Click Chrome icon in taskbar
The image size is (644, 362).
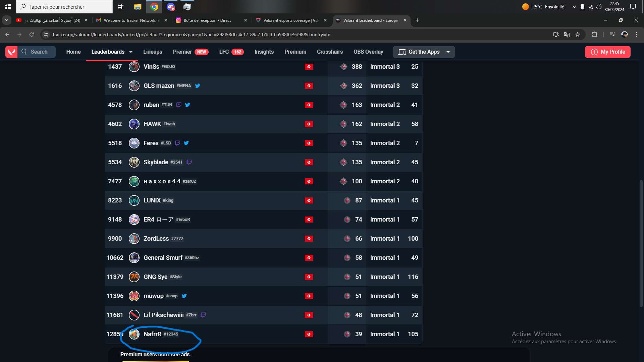(x=154, y=7)
